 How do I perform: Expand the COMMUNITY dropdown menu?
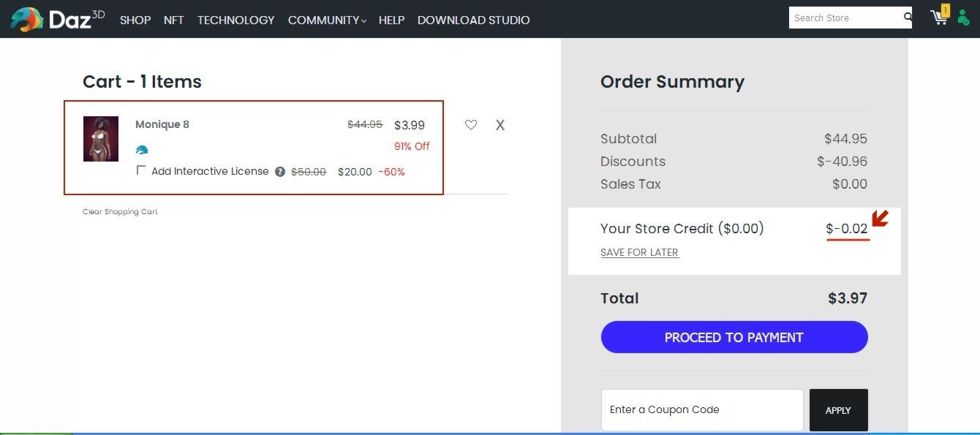(x=326, y=20)
